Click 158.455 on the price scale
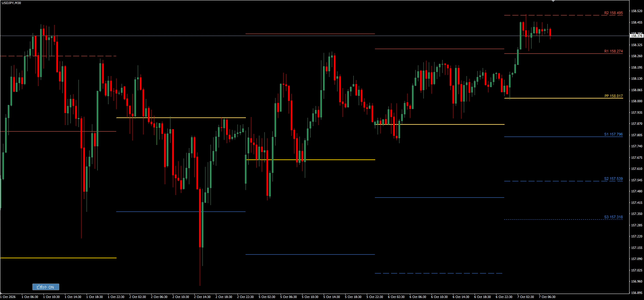Viewport: 644px width, 300px height. click(x=636, y=23)
